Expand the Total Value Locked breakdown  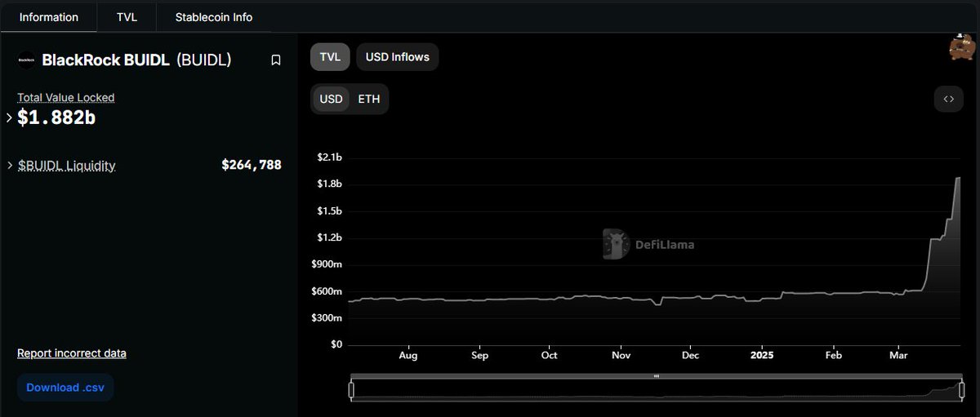9,118
